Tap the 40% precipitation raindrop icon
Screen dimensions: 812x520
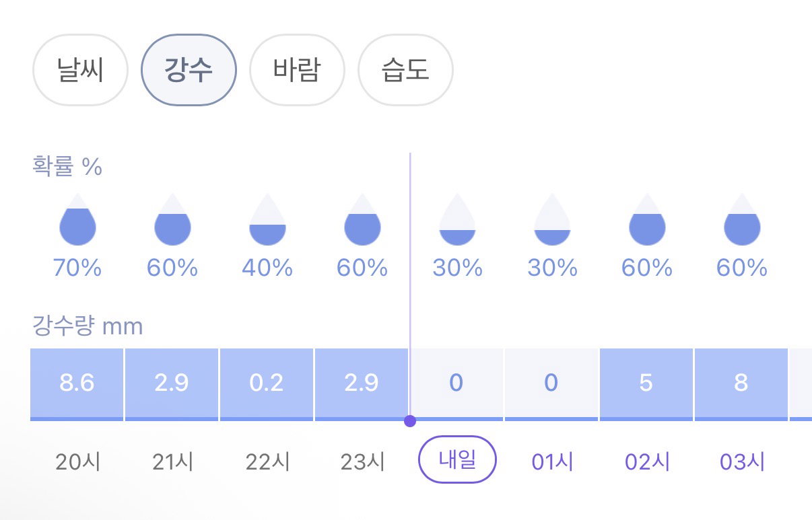coord(267,219)
